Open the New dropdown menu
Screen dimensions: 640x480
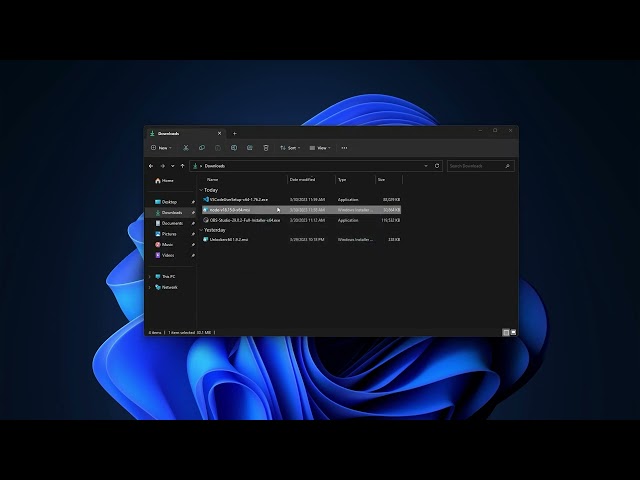click(x=161, y=148)
